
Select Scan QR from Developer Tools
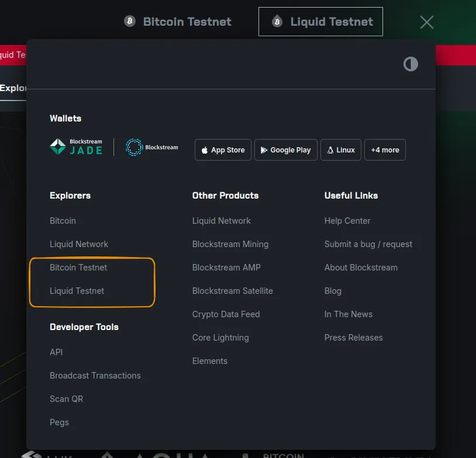[66, 399]
